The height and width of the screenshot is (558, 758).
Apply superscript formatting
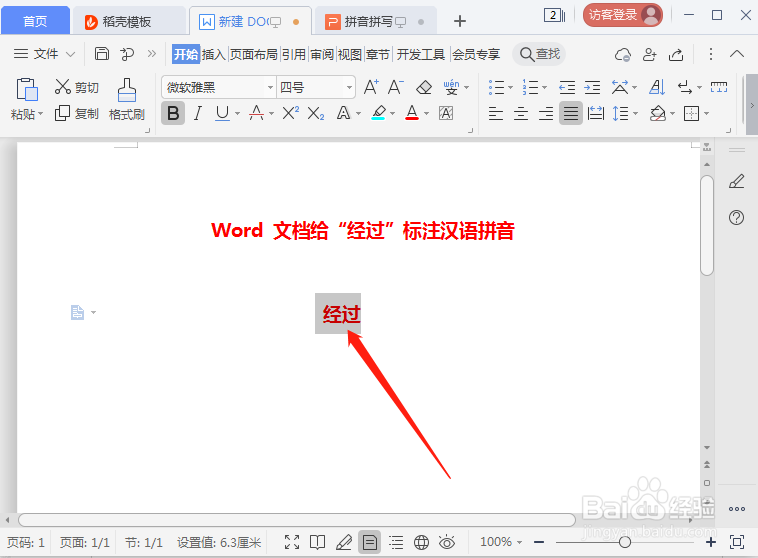coord(291,113)
